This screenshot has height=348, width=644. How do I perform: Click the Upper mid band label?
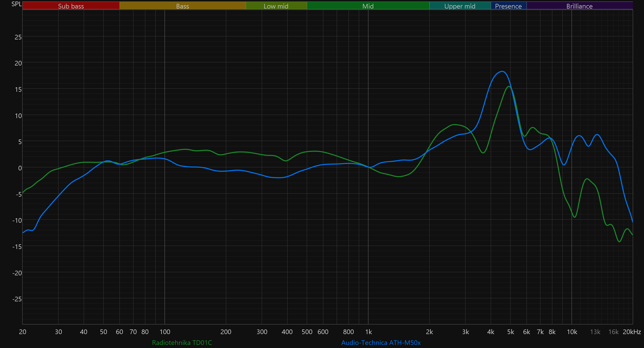460,6
